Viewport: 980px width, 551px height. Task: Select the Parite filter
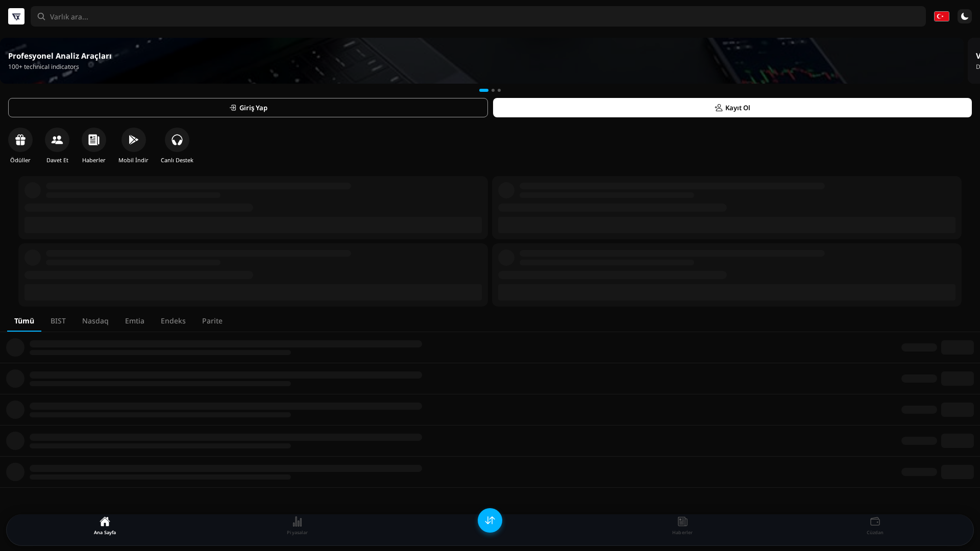[x=212, y=321]
